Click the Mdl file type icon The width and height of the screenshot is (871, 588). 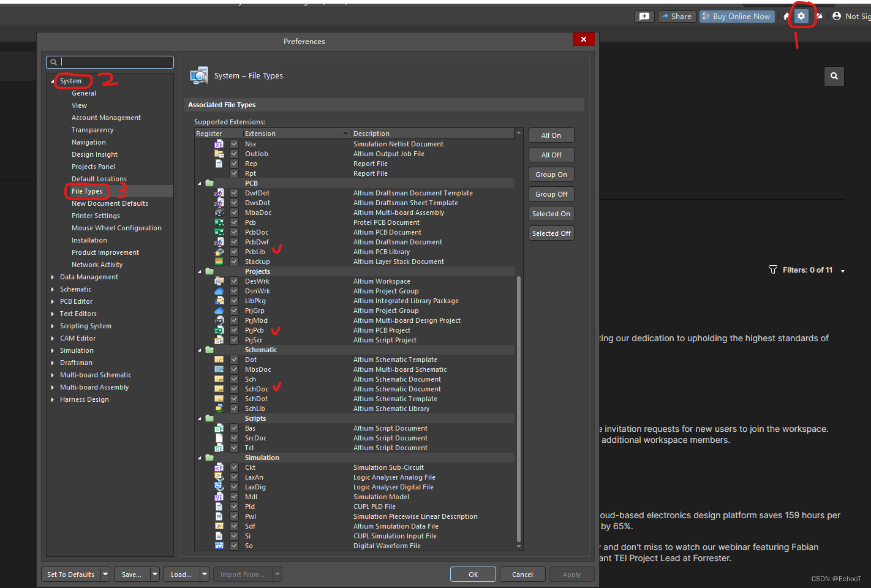[x=219, y=497]
